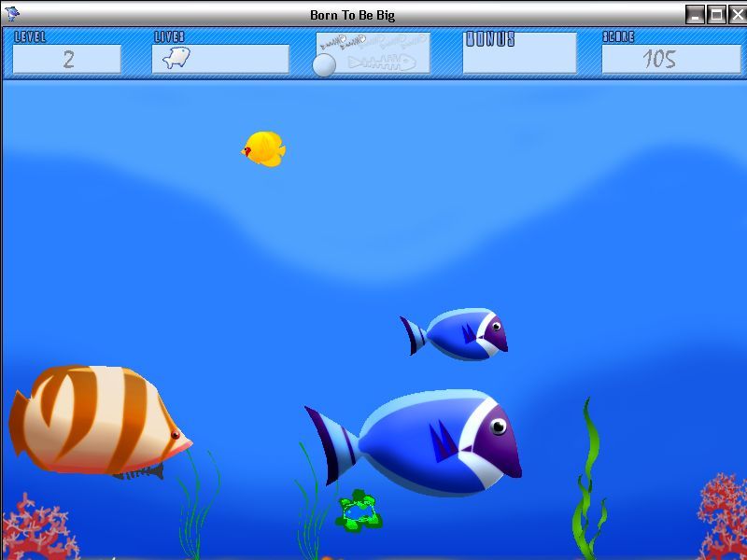Click the level number 2
Viewport: 747px width, 560px height.
(x=68, y=60)
